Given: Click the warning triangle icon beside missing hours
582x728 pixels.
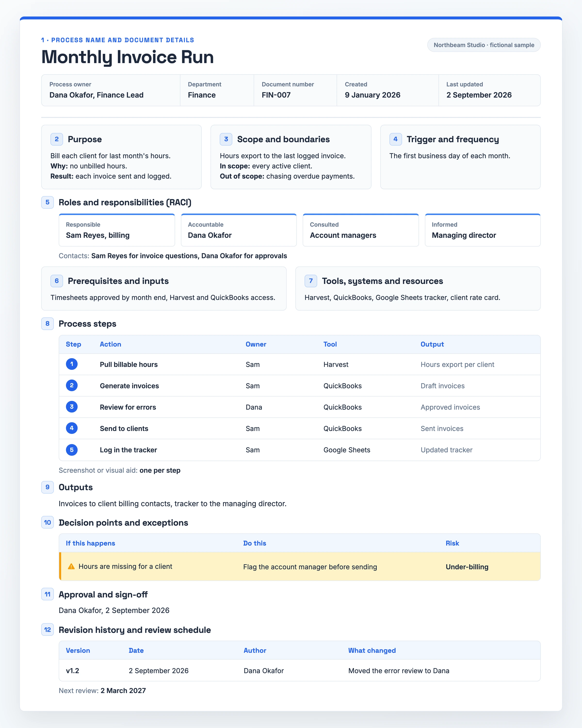Looking at the screenshot, I should (71, 566).
